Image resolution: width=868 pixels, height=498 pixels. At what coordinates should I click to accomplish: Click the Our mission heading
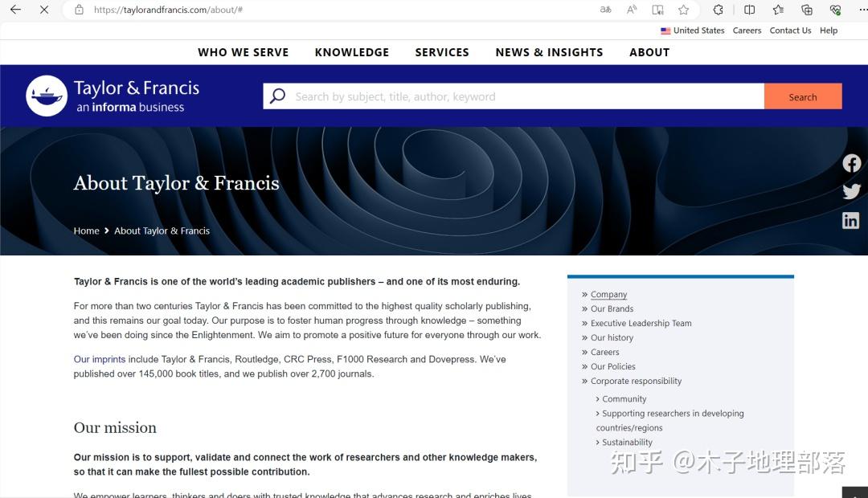click(x=115, y=428)
